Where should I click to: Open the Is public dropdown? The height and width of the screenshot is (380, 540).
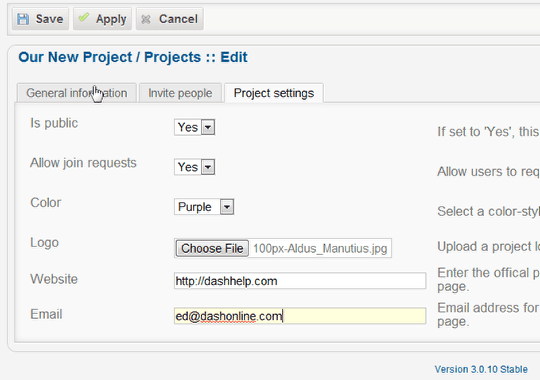[x=195, y=127]
